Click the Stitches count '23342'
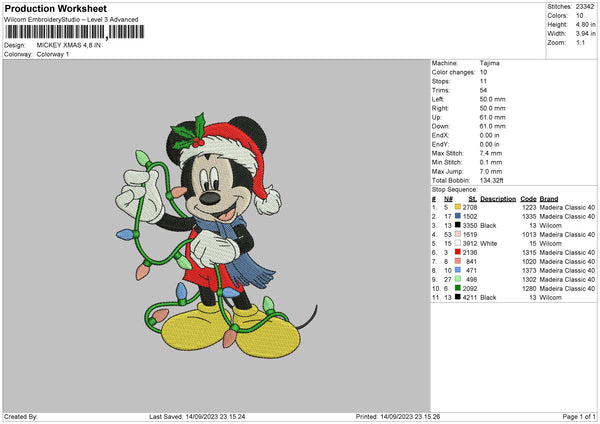This screenshot has width=600, height=424. [x=585, y=7]
